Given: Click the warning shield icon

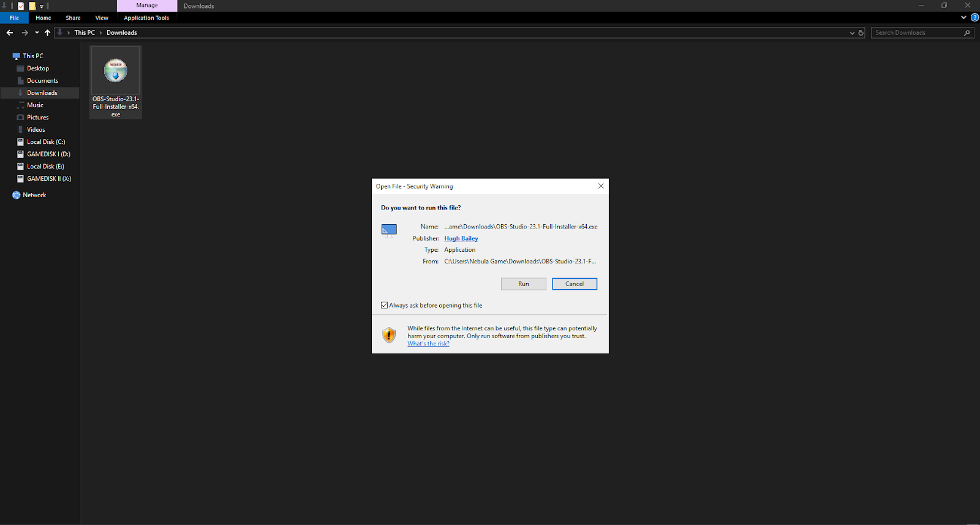Looking at the screenshot, I should [x=389, y=335].
